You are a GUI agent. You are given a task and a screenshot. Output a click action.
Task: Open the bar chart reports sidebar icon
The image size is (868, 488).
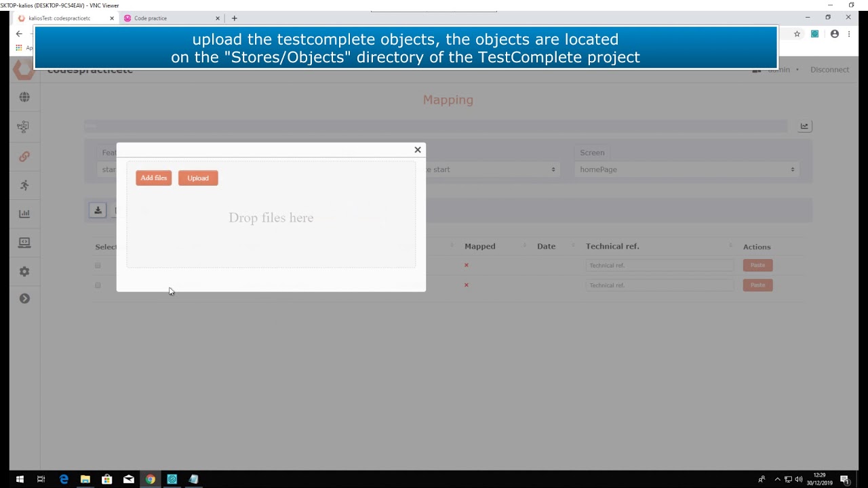[x=24, y=213]
